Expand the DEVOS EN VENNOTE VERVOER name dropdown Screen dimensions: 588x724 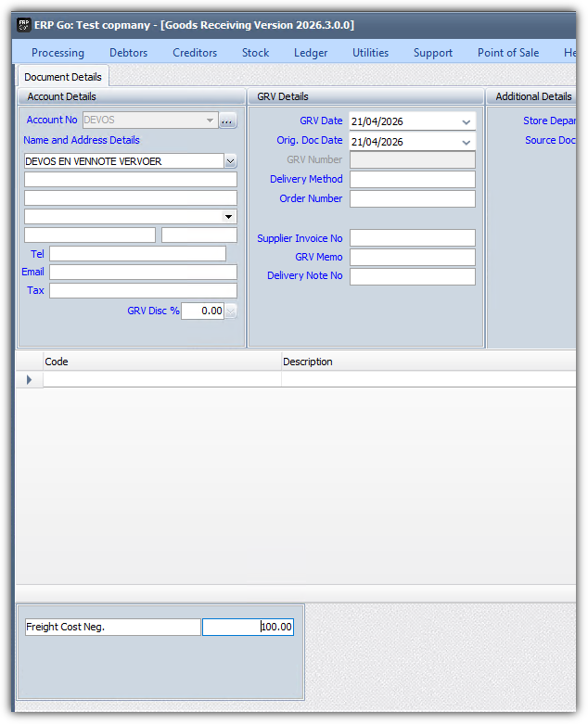[x=230, y=161]
